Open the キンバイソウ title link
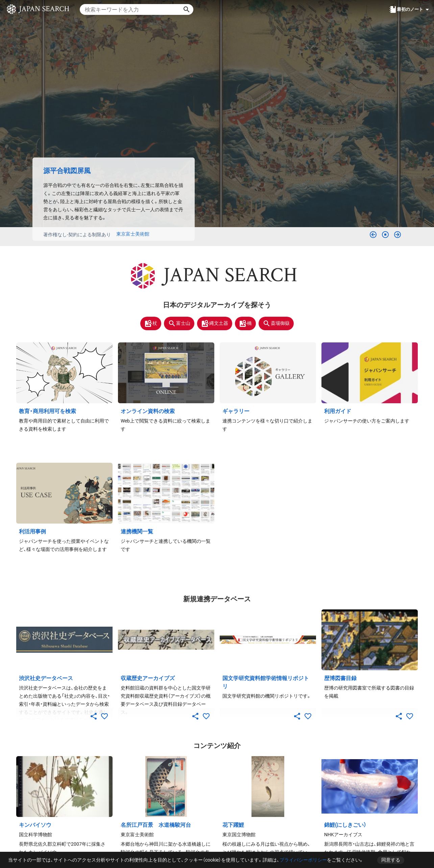The height and width of the screenshot is (868, 434). (x=35, y=825)
